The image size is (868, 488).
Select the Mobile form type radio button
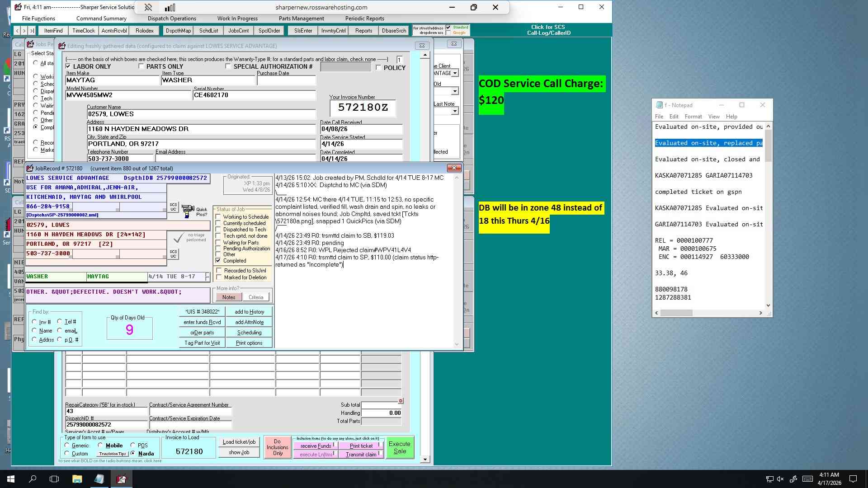[x=100, y=446]
